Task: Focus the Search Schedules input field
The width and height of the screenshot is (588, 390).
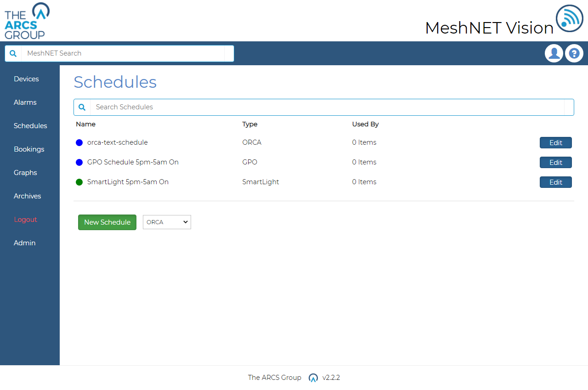Action: (326, 107)
